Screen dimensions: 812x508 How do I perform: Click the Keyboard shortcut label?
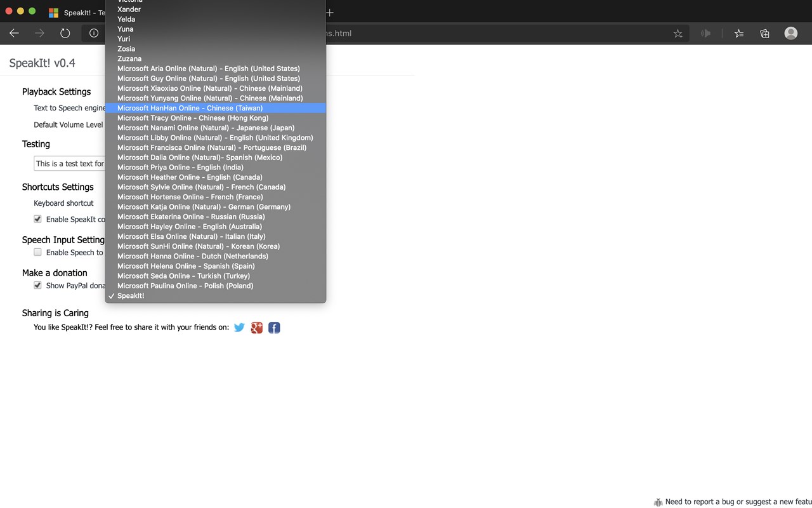tap(63, 203)
